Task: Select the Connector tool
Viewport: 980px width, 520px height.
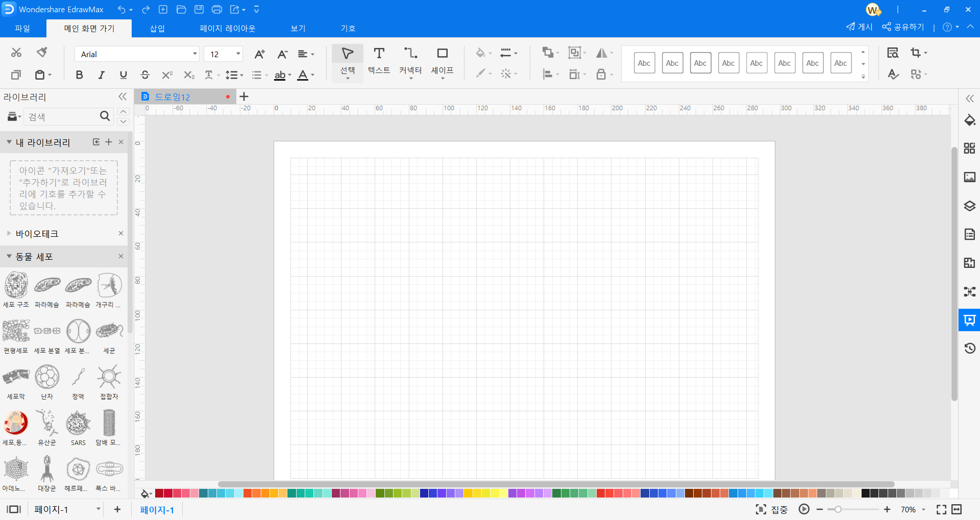Action: click(410, 61)
